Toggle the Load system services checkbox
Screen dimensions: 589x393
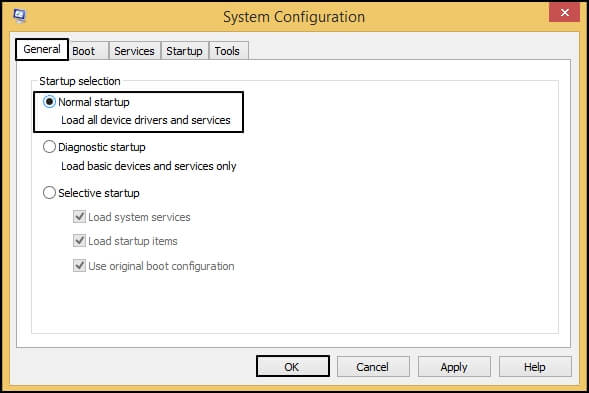[x=79, y=217]
